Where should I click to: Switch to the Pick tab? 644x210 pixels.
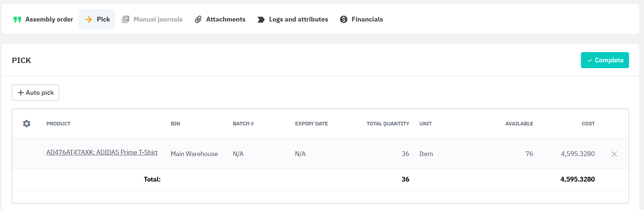pos(97,19)
